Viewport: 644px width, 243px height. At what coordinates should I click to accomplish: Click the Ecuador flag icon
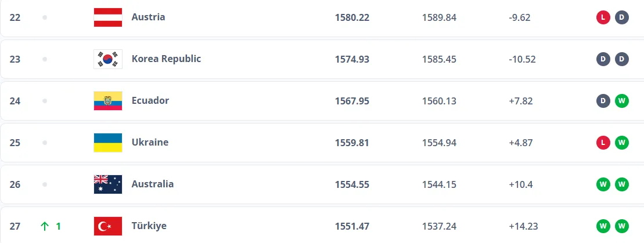click(x=107, y=101)
